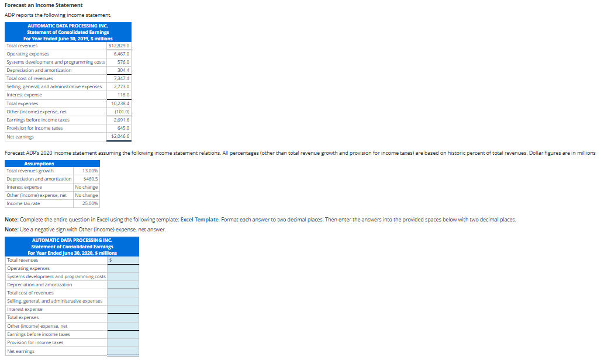Click the 2020 Net earnings input field

click(x=123, y=351)
